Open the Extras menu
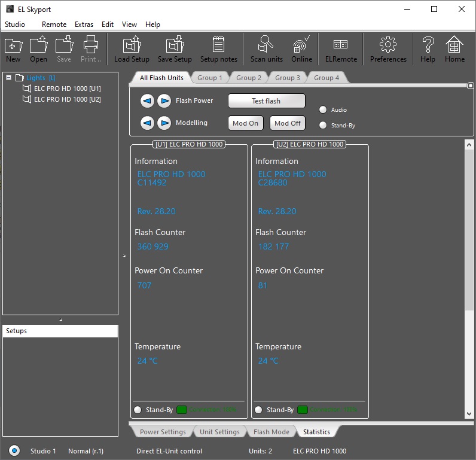The height and width of the screenshot is (460, 476). pyautogui.click(x=84, y=25)
